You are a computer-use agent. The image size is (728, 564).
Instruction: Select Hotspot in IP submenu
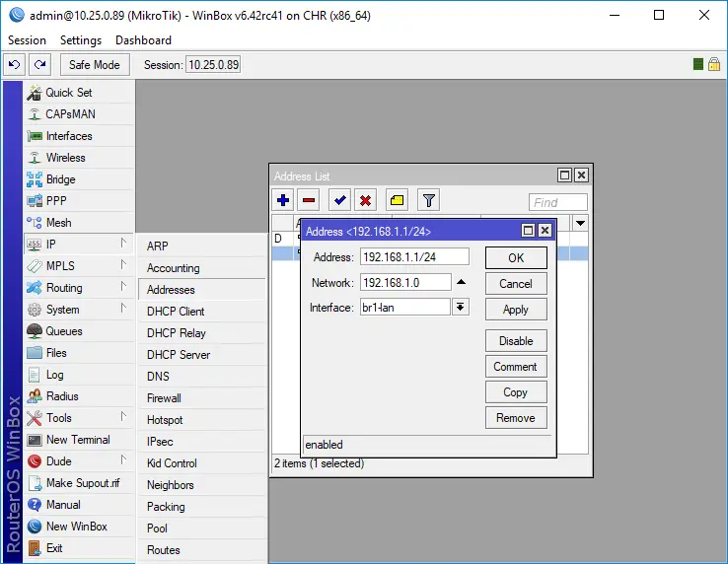tap(202, 420)
